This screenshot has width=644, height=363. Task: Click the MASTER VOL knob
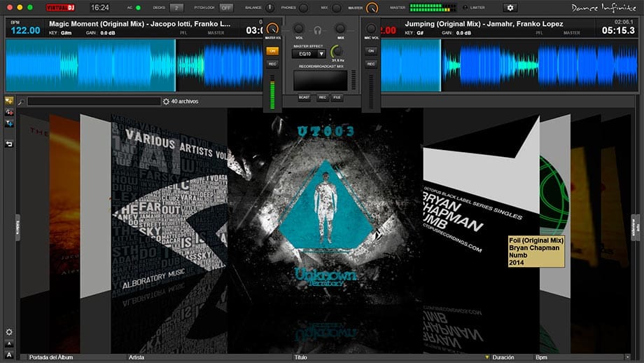(x=272, y=29)
